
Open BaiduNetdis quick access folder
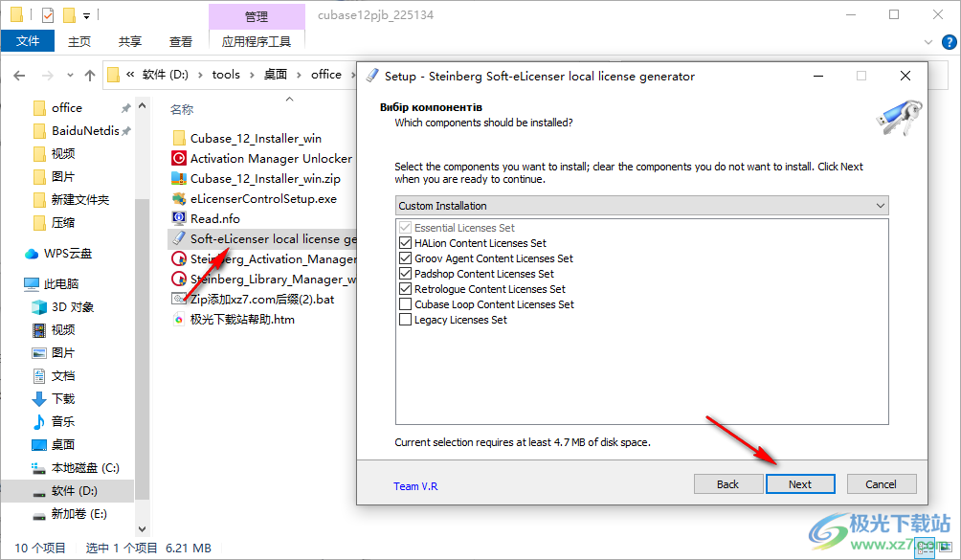pos(85,130)
